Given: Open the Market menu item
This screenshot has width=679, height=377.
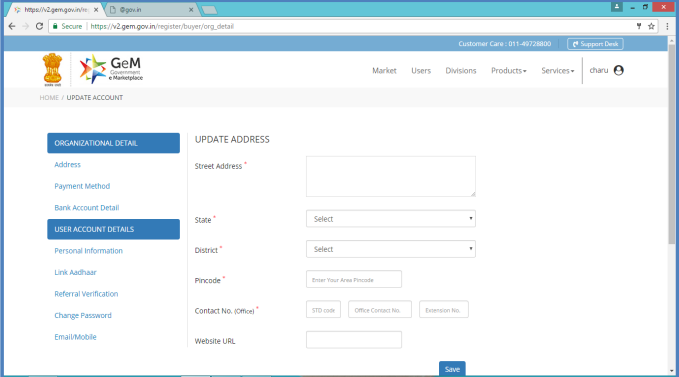Looking at the screenshot, I should pos(384,71).
